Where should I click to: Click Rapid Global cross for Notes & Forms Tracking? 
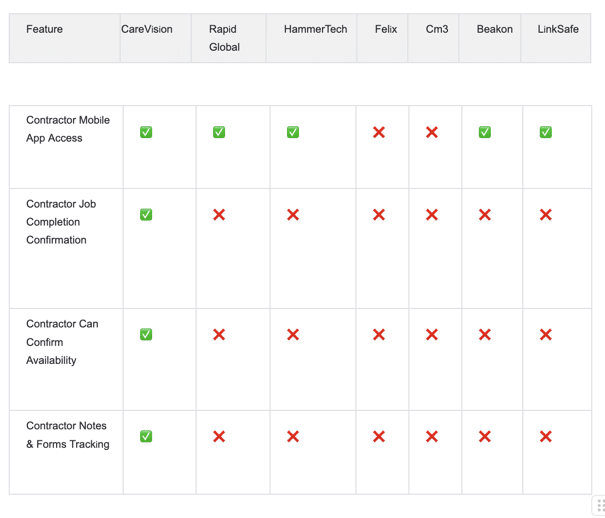point(219,437)
